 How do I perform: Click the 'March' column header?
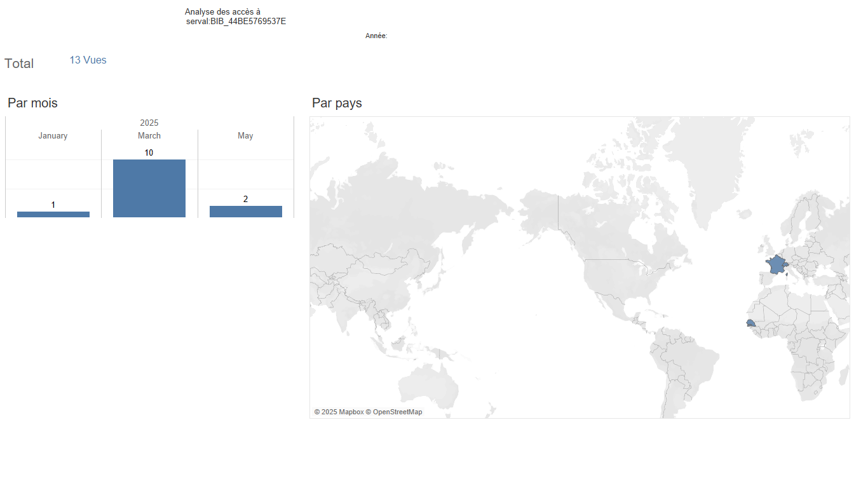(149, 136)
